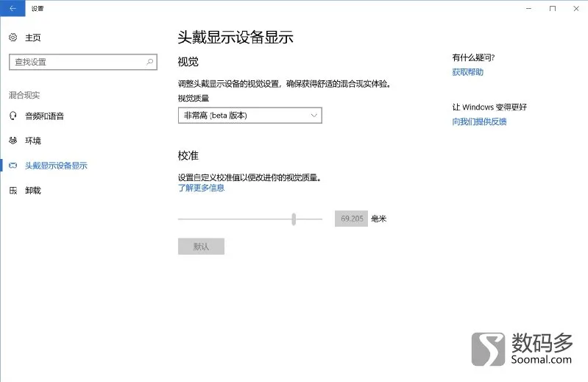This screenshot has height=382, width=588.
Task: Click the magnifier icon in search box
Action: click(x=149, y=62)
